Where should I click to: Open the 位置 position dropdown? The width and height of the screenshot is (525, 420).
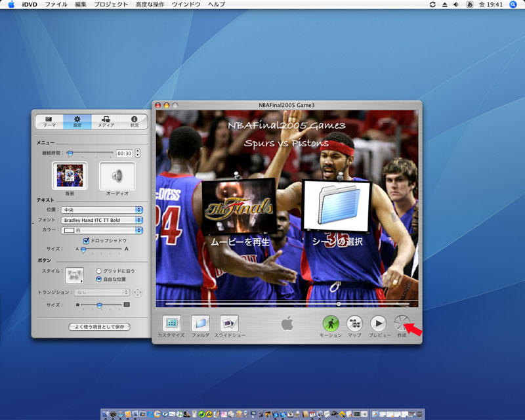(x=102, y=210)
